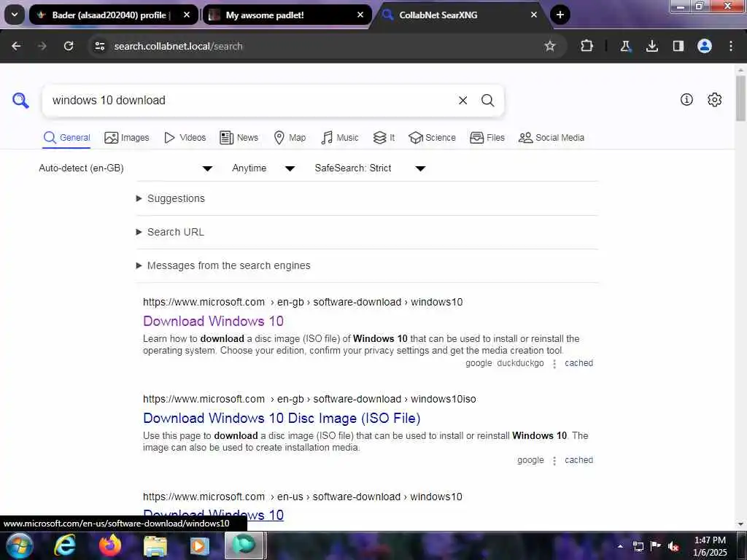This screenshot has width=747, height=560.
Task: Toggle the side panel icon
Action: tap(678, 46)
